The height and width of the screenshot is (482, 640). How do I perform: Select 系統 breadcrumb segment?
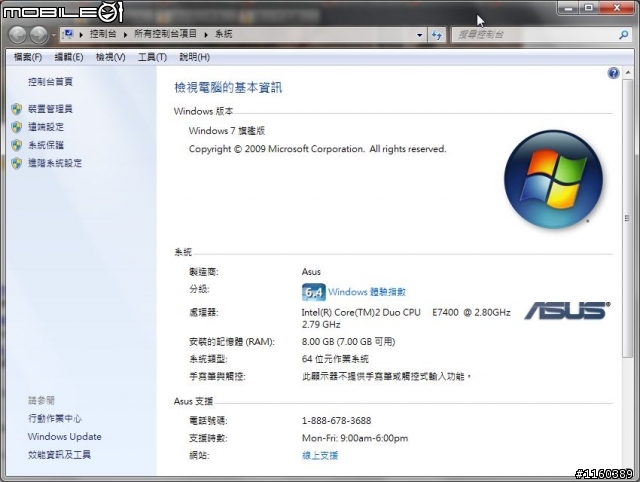point(224,34)
